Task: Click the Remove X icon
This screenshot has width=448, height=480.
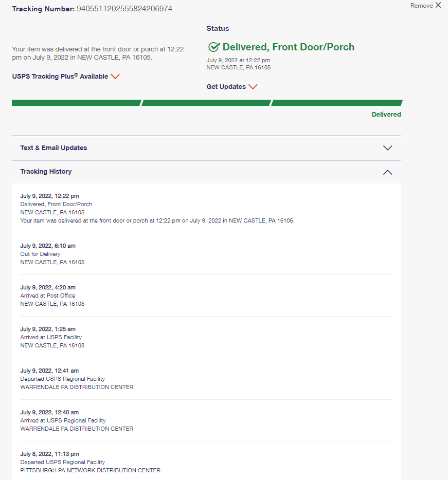Action: point(438,5)
